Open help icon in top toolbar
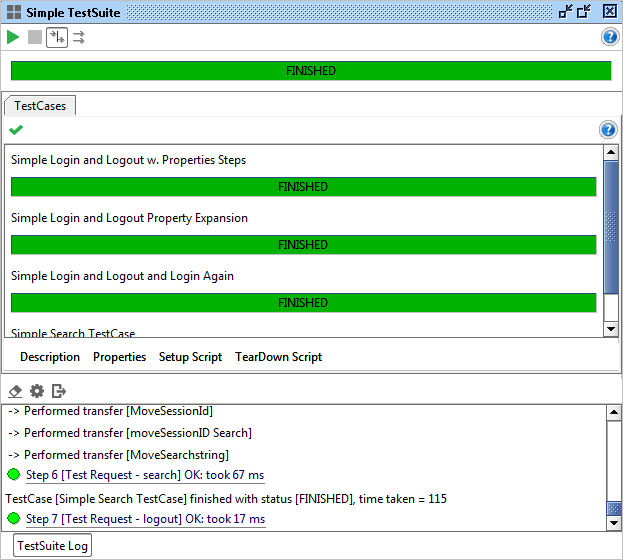Screen dimensions: 623x560 tap(610, 37)
